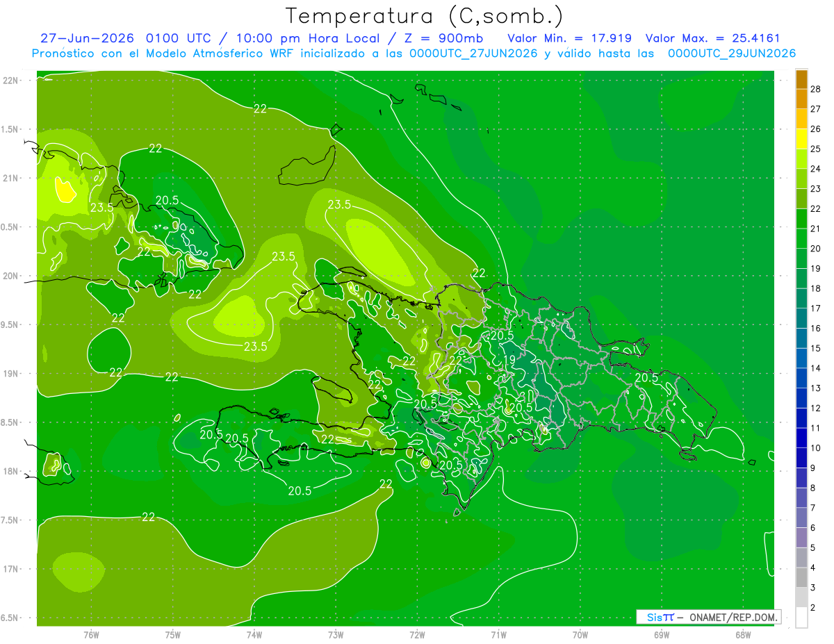Click the '22N' latitude axis label
This screenshot has width=834, height=644.
click(x=12, y=81)
